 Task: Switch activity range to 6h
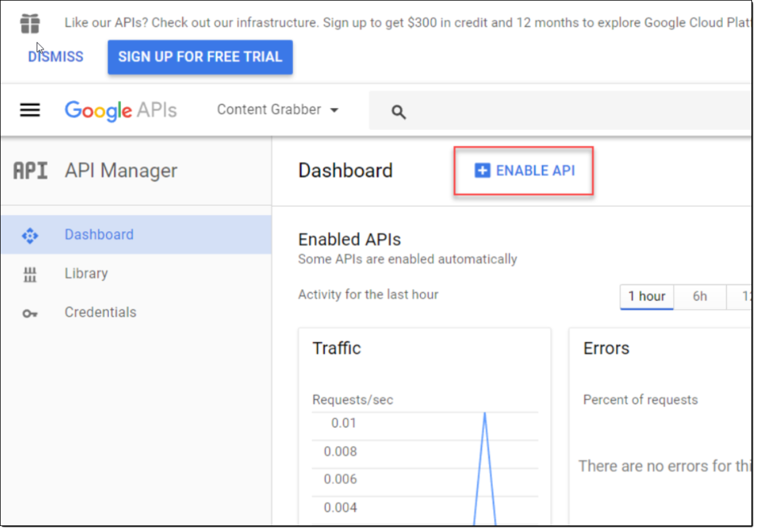click(x=699, y=296)
